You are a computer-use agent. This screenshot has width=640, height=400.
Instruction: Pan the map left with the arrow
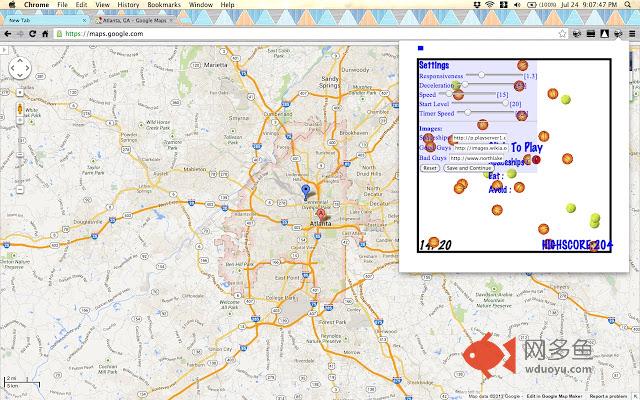[x=12, y=68]
